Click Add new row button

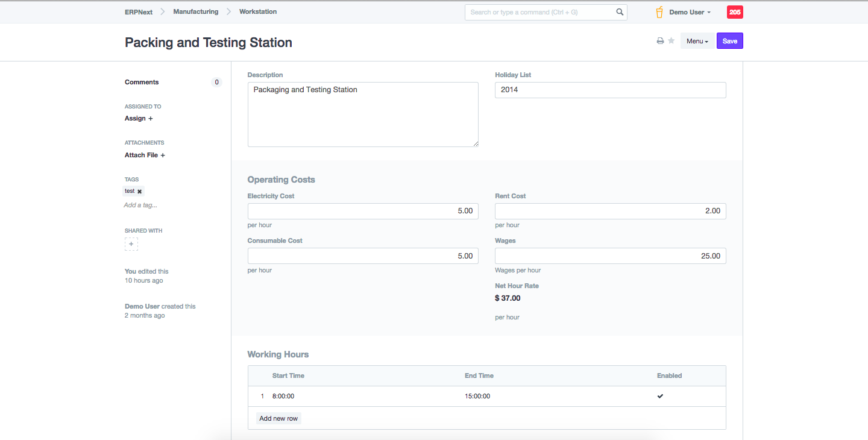278,418
